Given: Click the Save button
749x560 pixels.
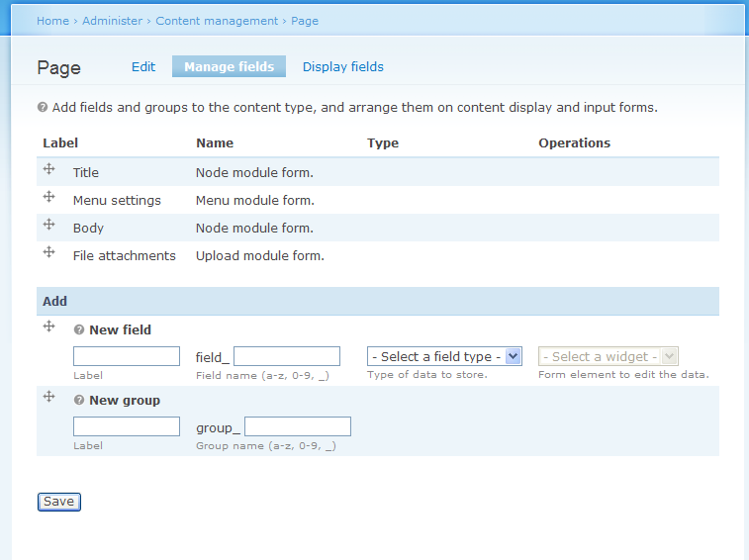Looking at the screenshot, I should (58, 502).
